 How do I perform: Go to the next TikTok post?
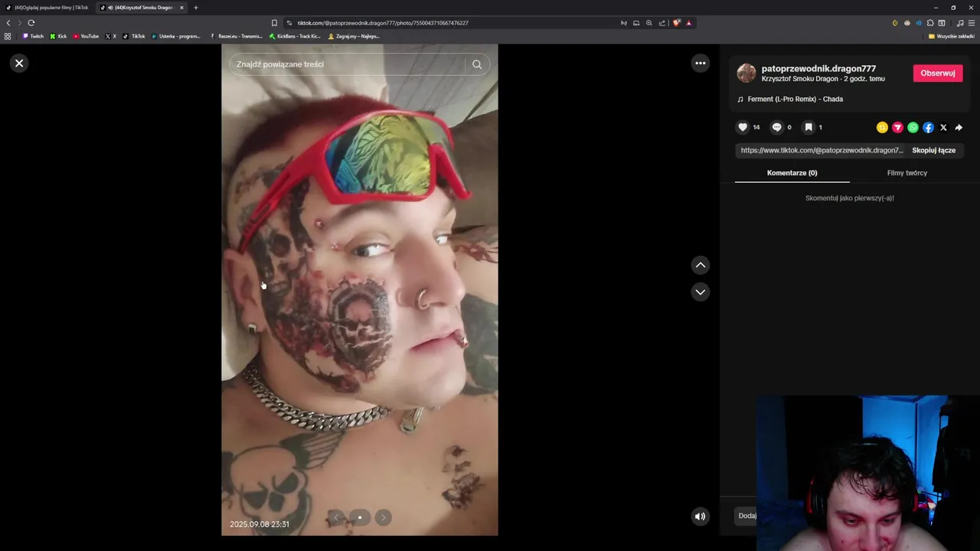(x=700, y=292)
